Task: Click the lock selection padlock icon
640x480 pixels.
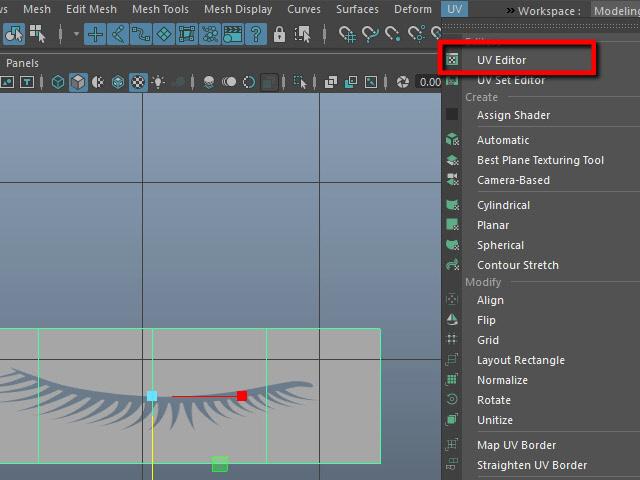Action: [279, 34]
